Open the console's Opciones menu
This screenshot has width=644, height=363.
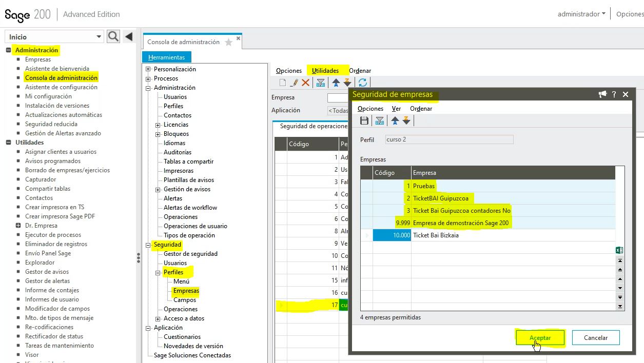click(289, 71)
